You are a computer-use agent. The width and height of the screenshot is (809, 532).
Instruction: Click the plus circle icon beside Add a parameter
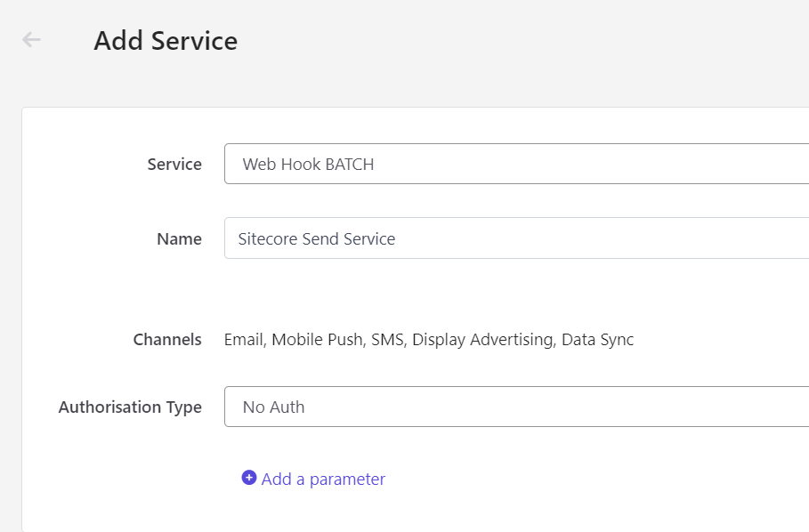[x=249, y=478]
